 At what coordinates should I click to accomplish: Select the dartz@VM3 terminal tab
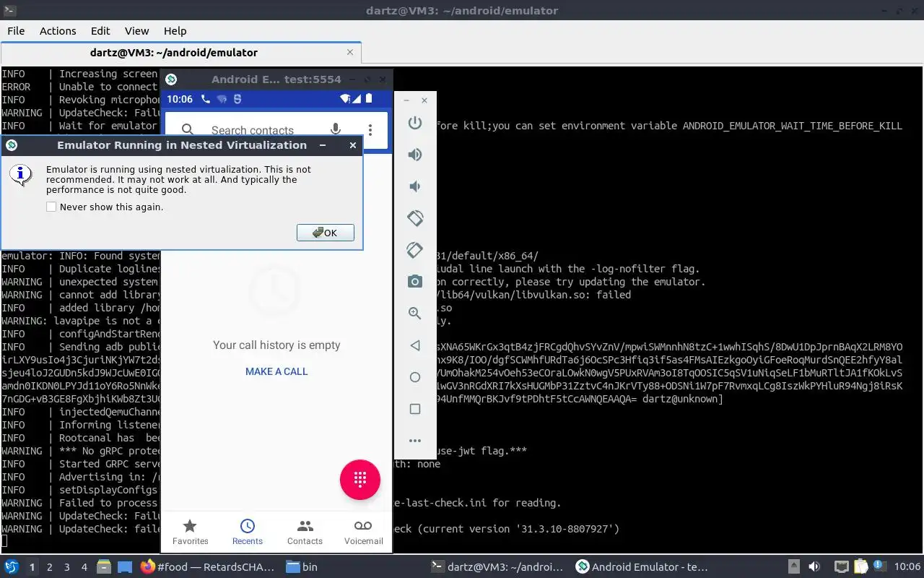(180, 53)
